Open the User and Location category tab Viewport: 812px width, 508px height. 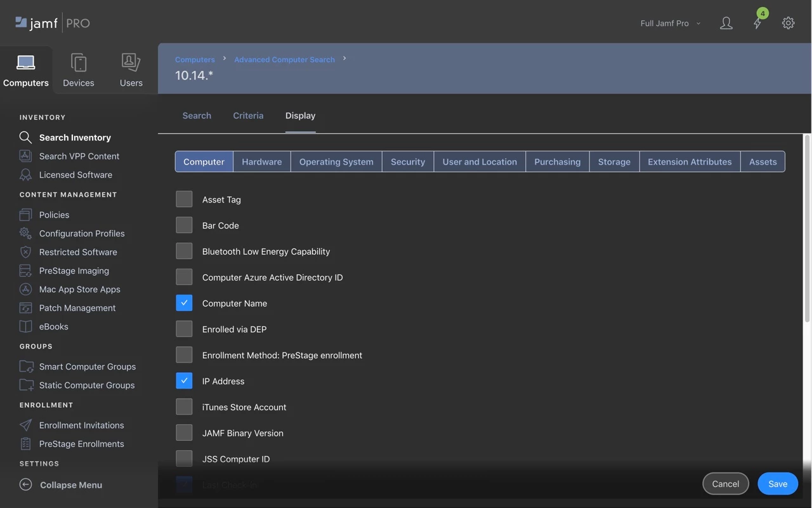480,161
